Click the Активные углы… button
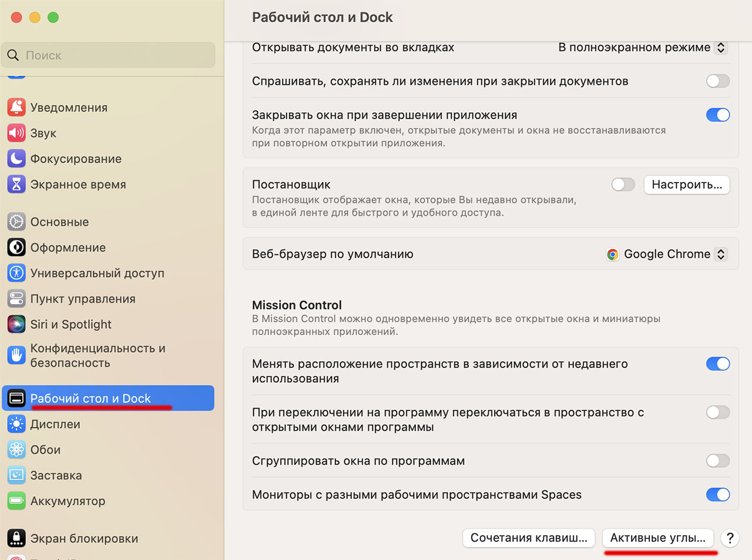Viewport: 752px width, 560px height. pos(657,538)
